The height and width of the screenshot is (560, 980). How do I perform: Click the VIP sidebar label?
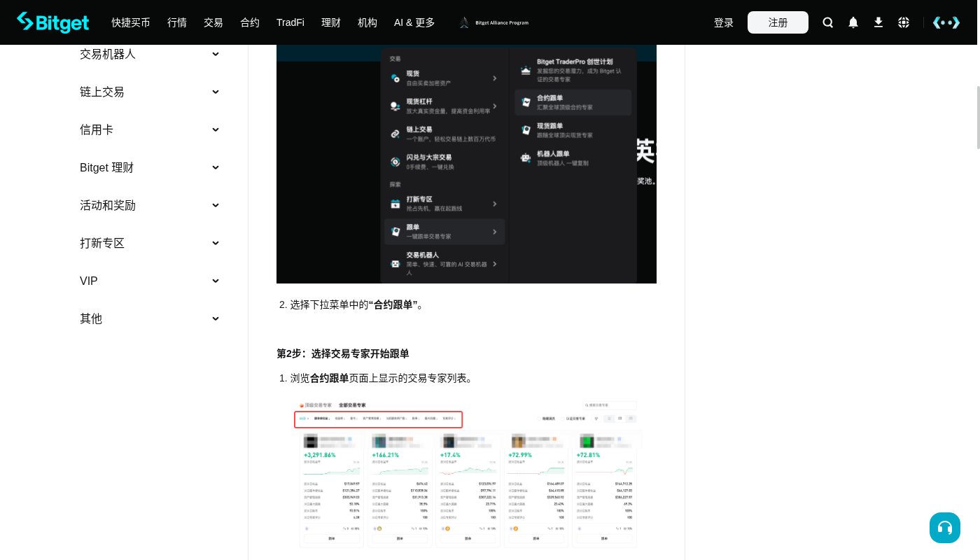[89, 281]
